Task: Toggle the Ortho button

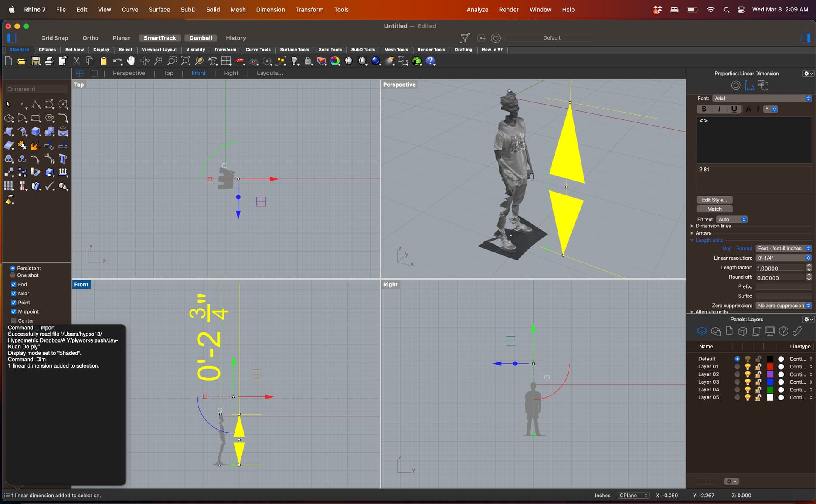Action: [90, 38]
